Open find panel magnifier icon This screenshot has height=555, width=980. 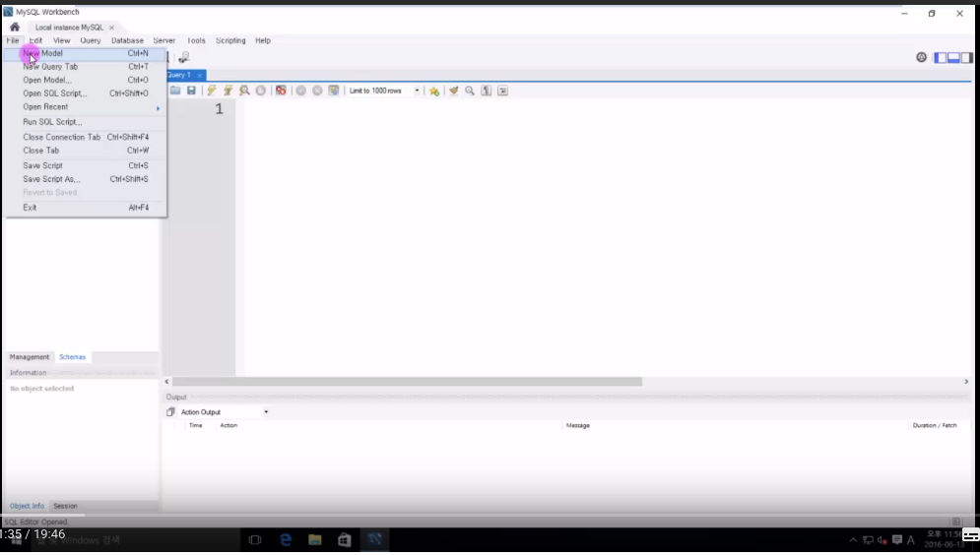[470, 91]
